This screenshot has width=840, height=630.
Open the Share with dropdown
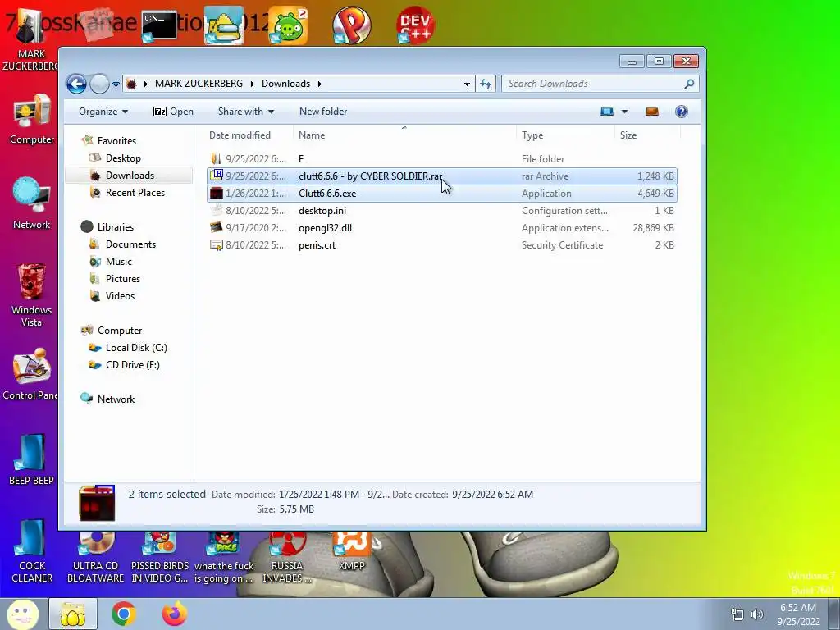click(246, 112)
